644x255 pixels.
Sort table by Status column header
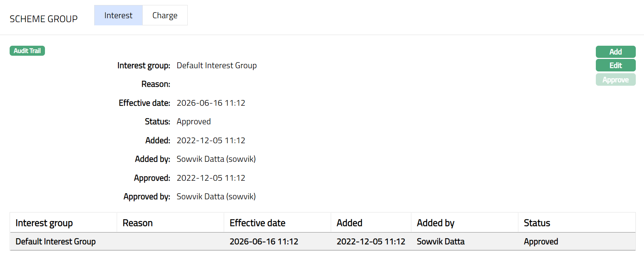pos(537,223)
